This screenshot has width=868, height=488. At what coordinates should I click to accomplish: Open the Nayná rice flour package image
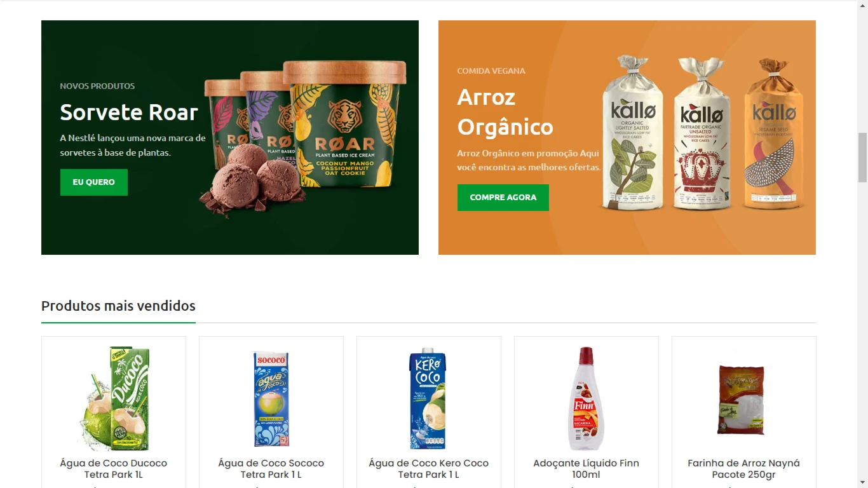tap(742, 400)
